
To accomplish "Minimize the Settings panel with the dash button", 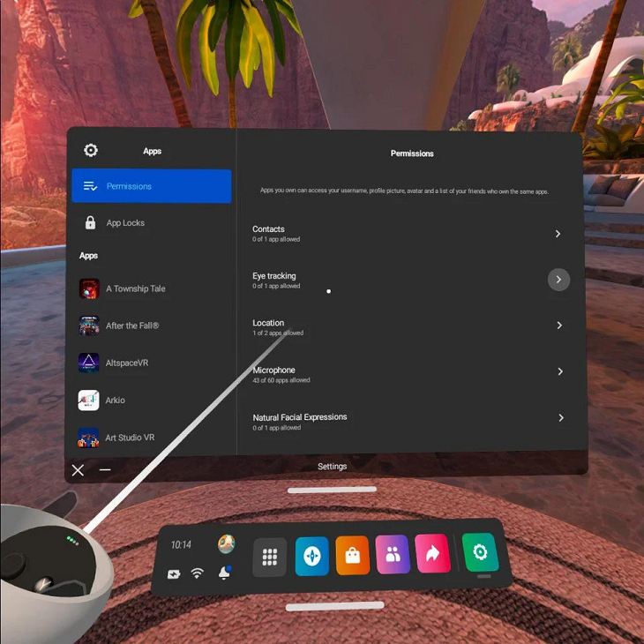I will point(105,470).
